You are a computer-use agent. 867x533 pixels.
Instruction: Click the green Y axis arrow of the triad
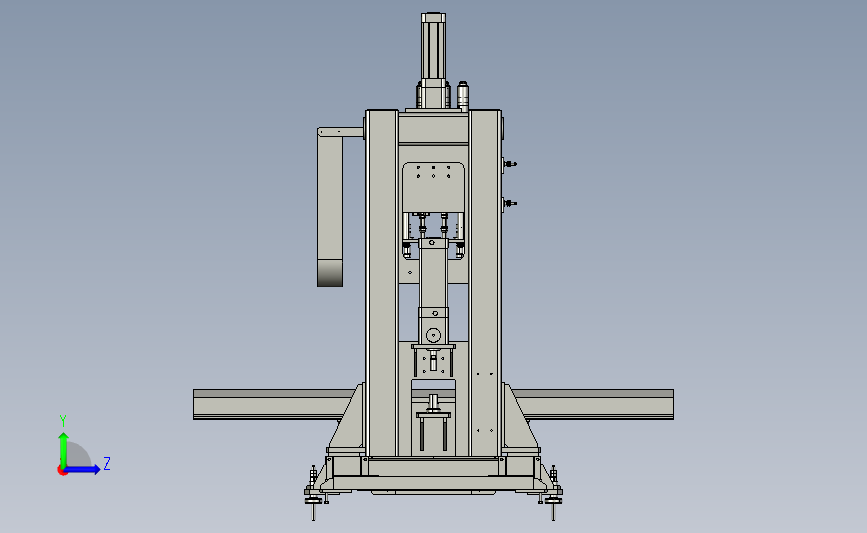pos(63,450)
